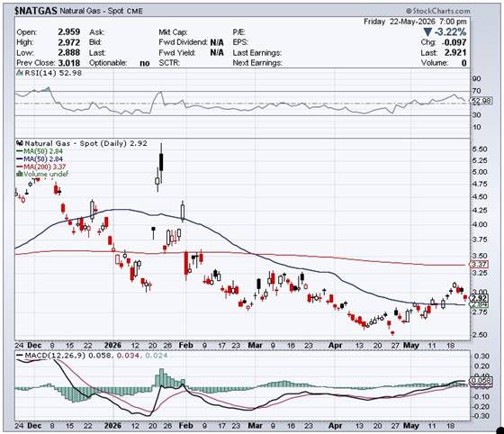Click the 'Last Earnings:' label
This screenshot has height=434, width=504.
257,53
